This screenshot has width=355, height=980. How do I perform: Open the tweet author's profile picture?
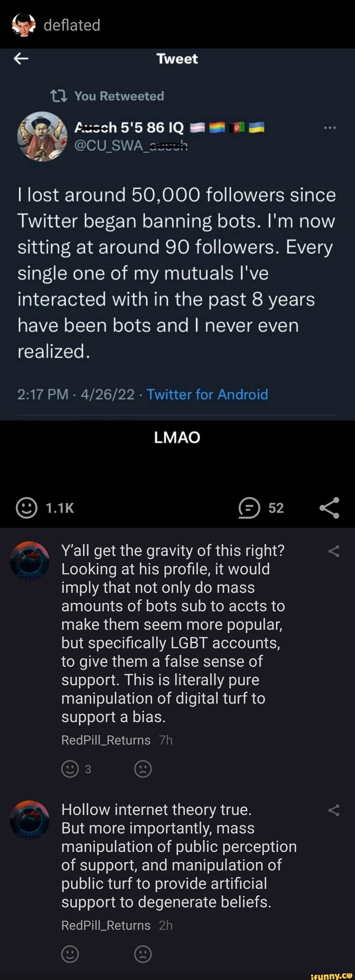[42, 136]
